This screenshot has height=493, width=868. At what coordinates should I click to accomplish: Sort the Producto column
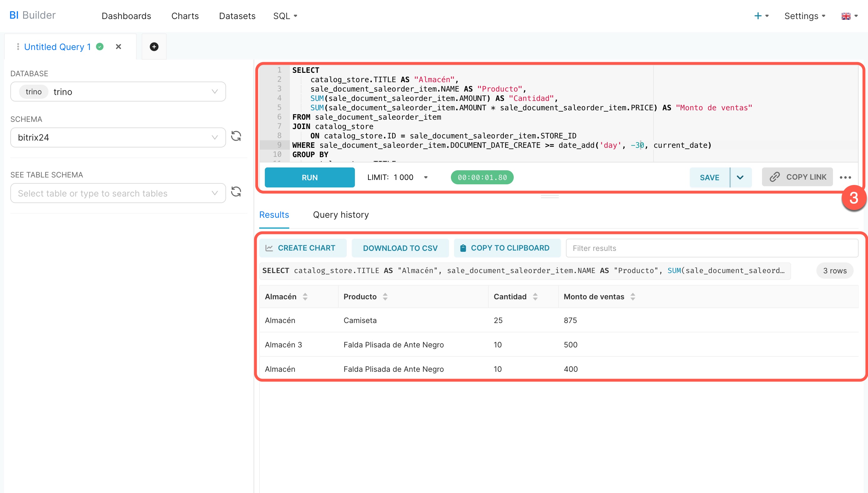385,296
